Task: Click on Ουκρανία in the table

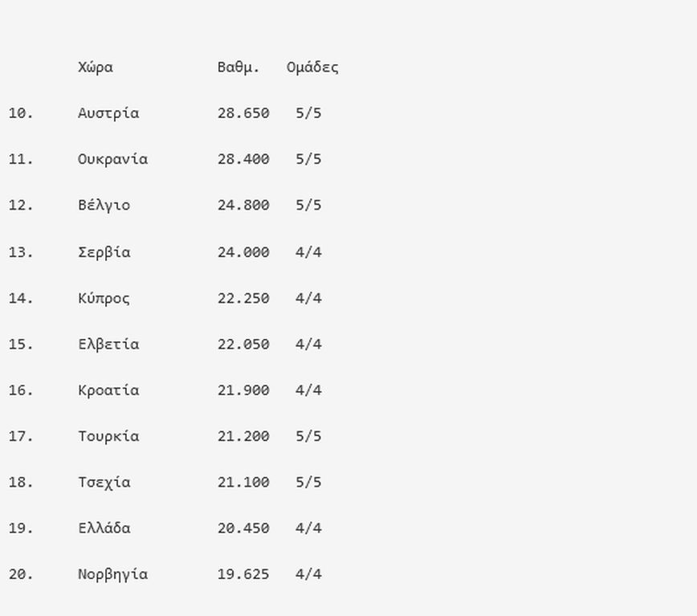Action: [112, 159]
